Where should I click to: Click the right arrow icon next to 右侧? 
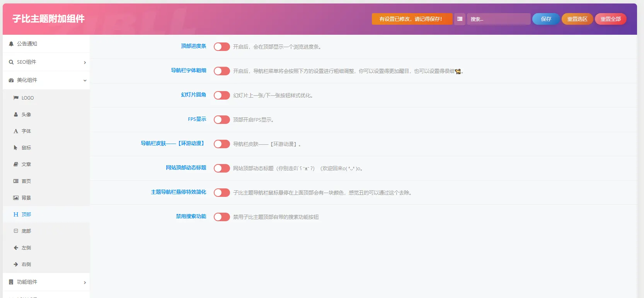click(x=16, y=264)
